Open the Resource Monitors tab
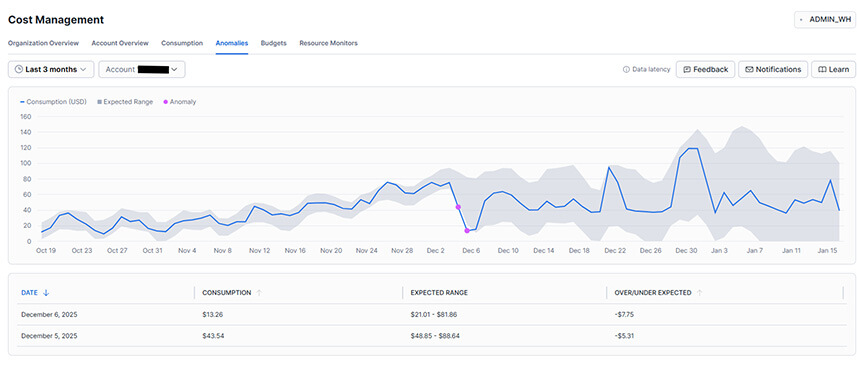The width and height of the screenshot is (857, 368). click(x=328, y=43)
